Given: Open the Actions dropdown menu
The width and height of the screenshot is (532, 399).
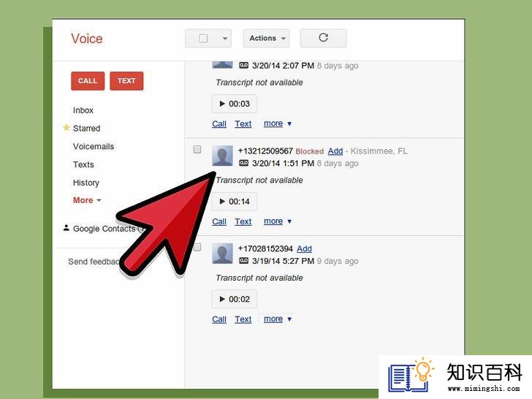Looking at the screenshot, I should coord(266,38).
